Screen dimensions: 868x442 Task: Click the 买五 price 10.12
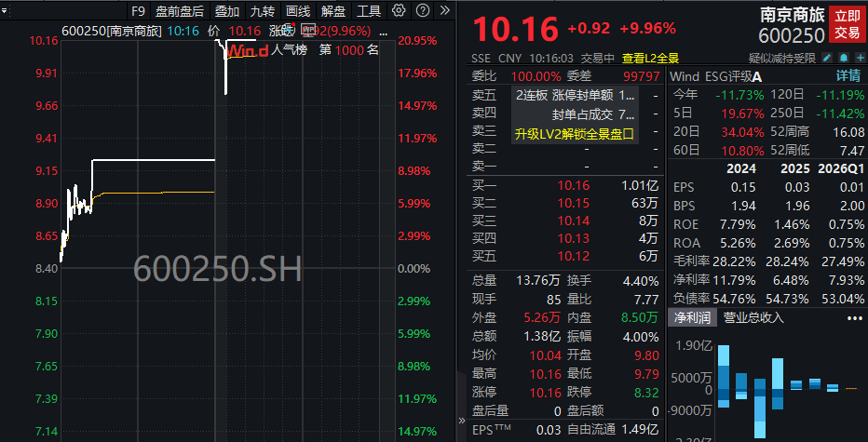coord(574,257)
